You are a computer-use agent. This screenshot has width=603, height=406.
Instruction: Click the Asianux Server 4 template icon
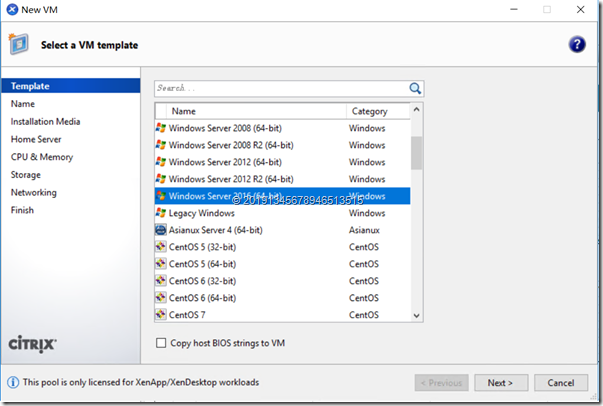pos(161,230)
